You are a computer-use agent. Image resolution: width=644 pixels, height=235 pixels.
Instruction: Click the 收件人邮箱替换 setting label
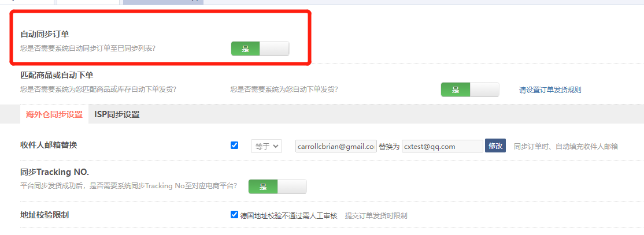(x=49, y=145)
